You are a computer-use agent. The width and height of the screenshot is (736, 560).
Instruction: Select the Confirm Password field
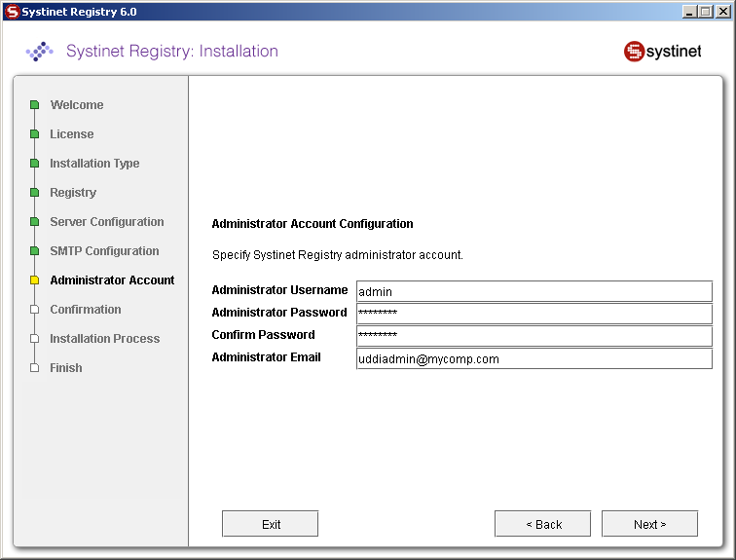534,336
